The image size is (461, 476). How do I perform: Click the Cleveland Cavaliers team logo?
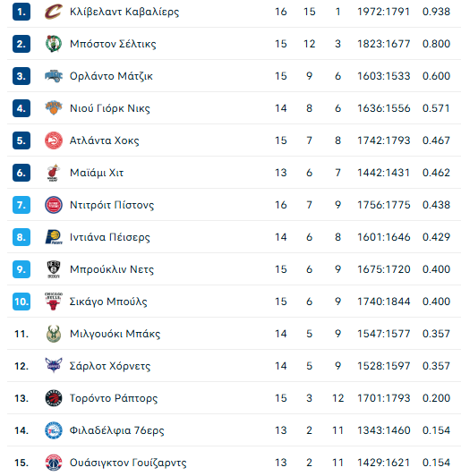click(x=54, y=12)
